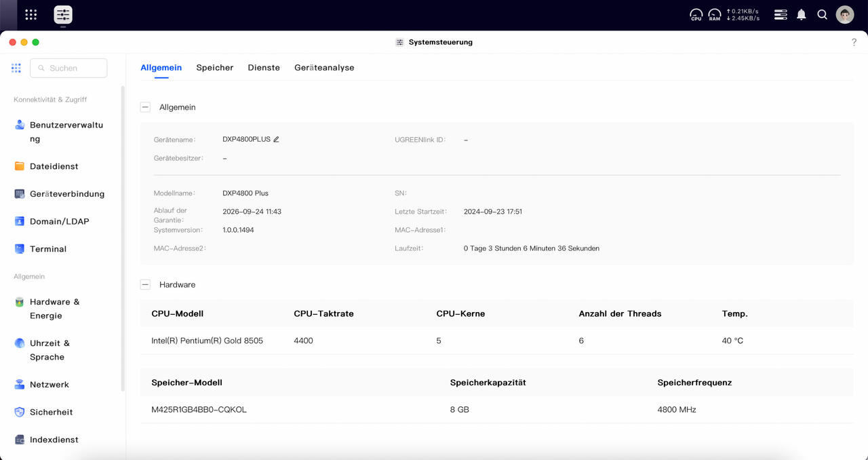Image resolution: width=868 pixels, height=460 pixels.
Task: Open Indexdienst in the sidebar
Action: [47, 440]
